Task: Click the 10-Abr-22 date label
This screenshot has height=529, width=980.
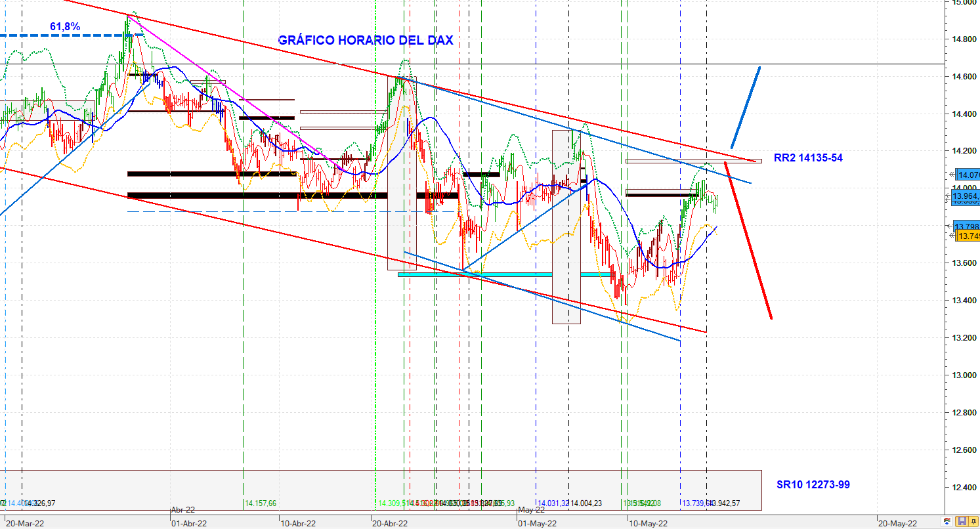Action: pyautogui.click(x=299, y=523)
